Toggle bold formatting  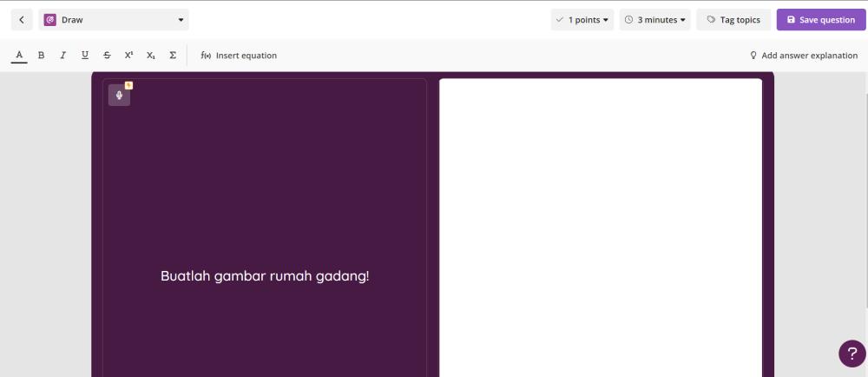[x=41, y=56]
